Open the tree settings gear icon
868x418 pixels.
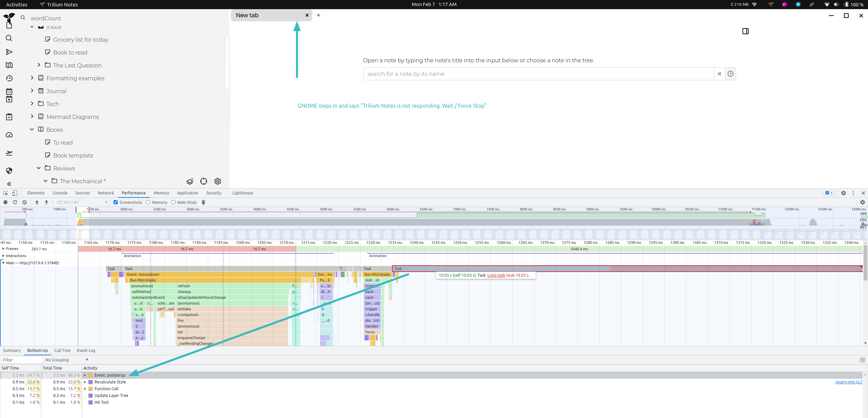click(x=218, y=181)
